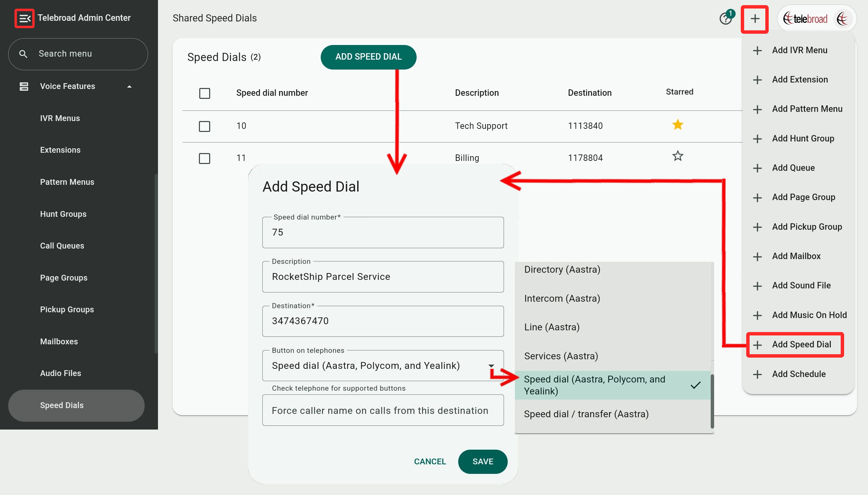Choose Speed dial / transfer (Aastra) option

586,414
